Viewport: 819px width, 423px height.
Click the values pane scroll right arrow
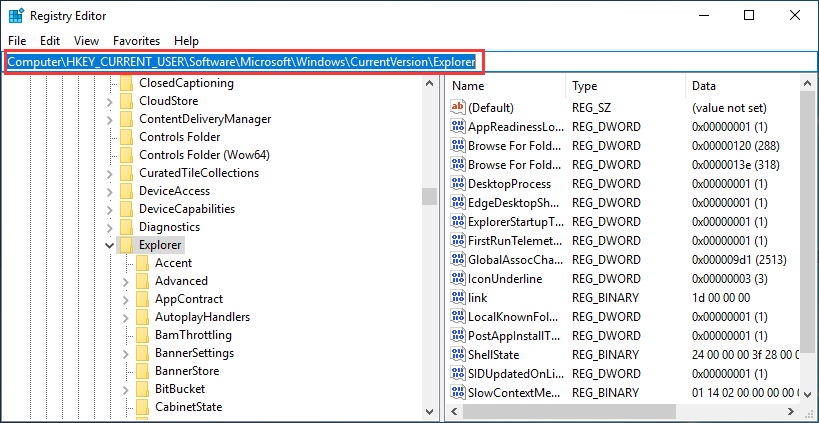[x=792, y=412]
